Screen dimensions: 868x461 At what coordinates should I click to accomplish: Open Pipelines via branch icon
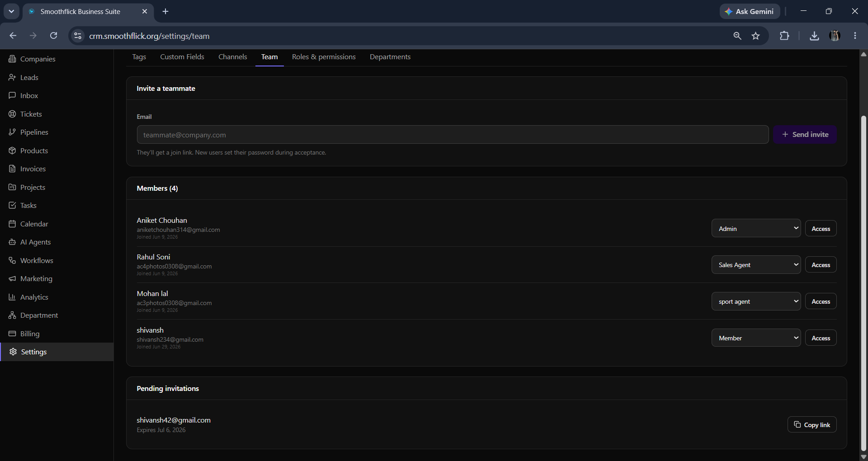(12, 132)
